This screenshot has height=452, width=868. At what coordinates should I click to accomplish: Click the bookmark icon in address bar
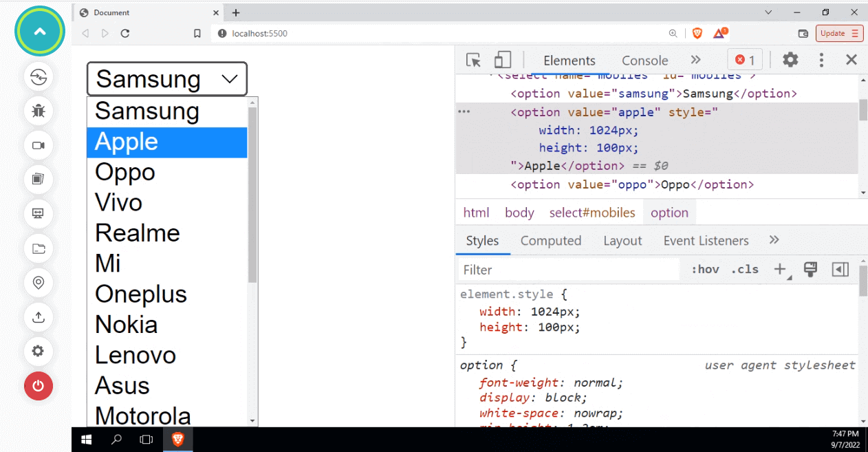(x=197, y=33)
